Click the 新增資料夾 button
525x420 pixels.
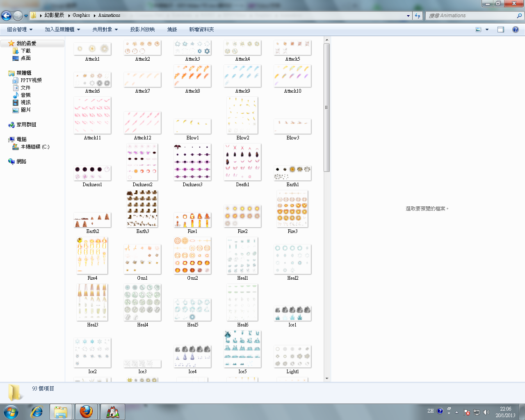[x=201, y=30]
